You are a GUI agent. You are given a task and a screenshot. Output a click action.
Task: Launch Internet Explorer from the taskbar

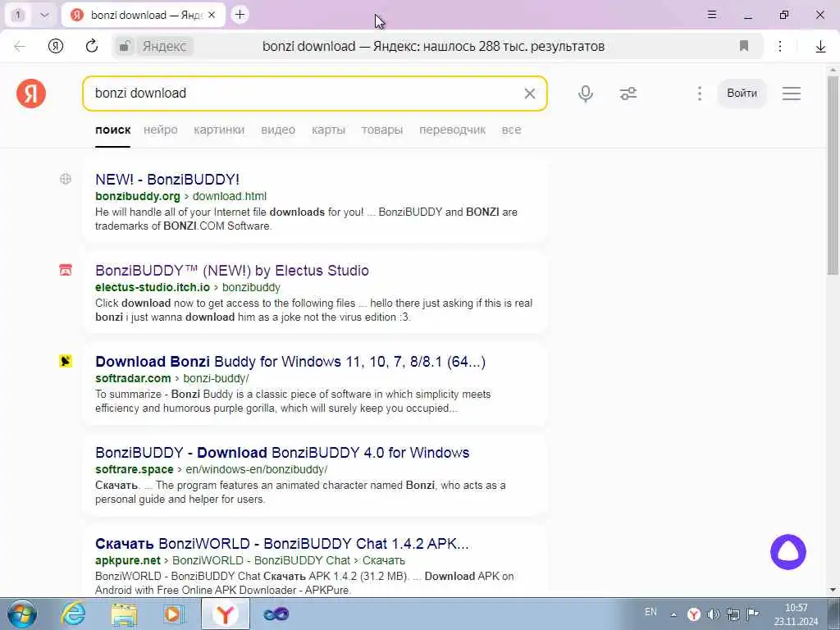coord(73,614)
